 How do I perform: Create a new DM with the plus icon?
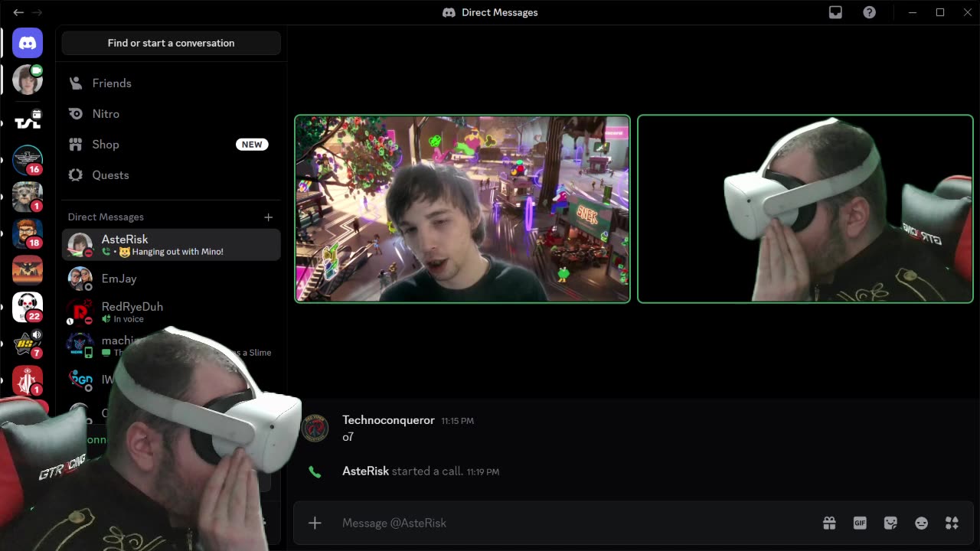(x=268, y=217)
